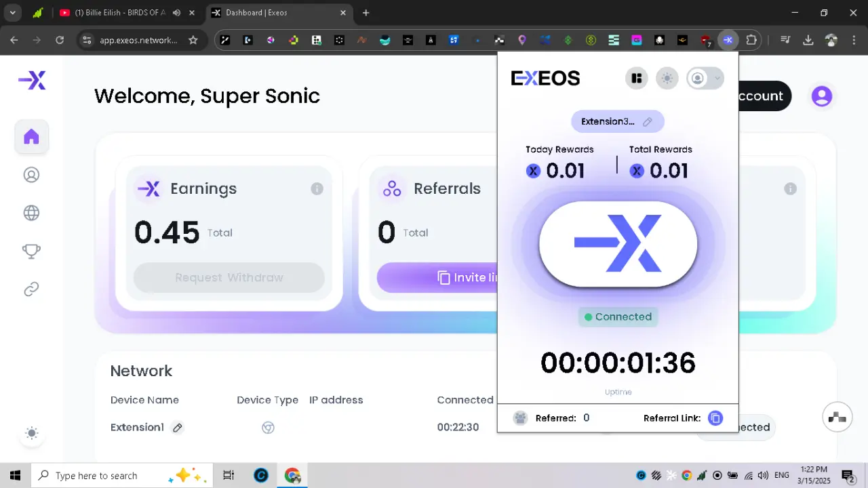The image size is (868, 488).
Task: Open the profile page from sidebar user icon
Action: [x=31, y=175]
